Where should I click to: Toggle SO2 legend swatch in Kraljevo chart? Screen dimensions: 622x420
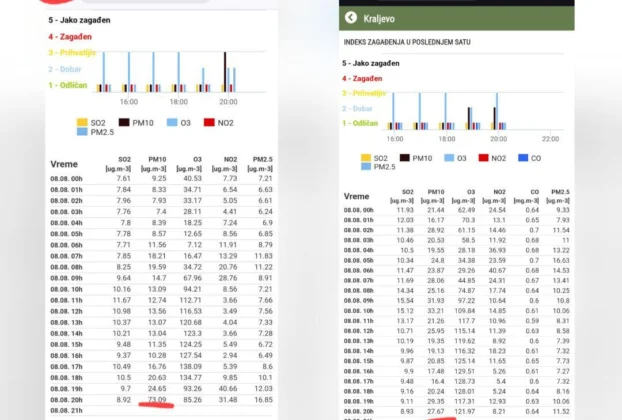click(366, 158)
